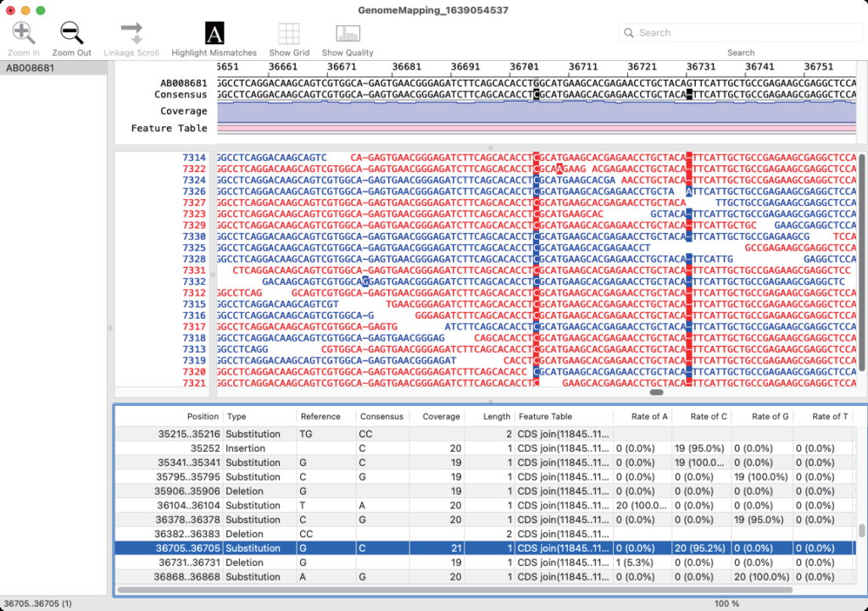Click read ID 7312 in alignment
Screen dimensions: 868x611
[194, 292]
